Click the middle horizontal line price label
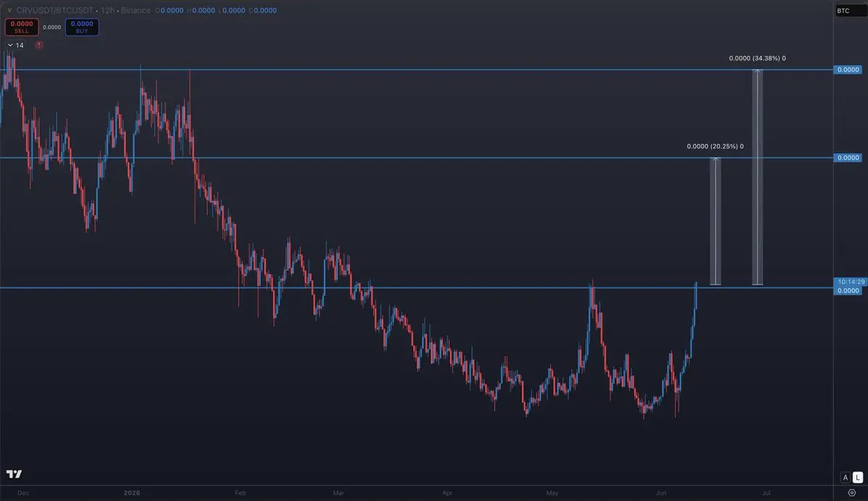Image resolution: width=868 pixels, height=501 pixels. pos(848,158)
